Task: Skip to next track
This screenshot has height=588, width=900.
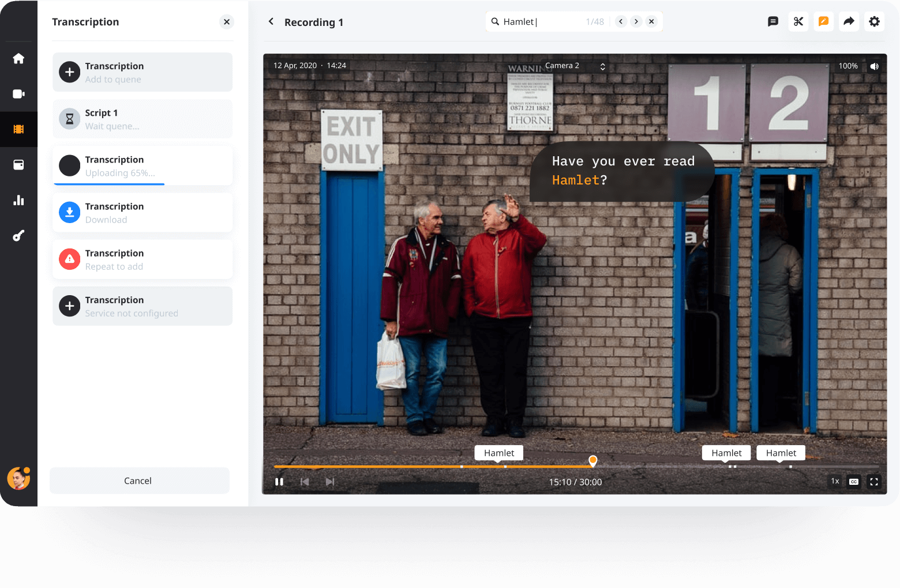Action: coord(330,482)
